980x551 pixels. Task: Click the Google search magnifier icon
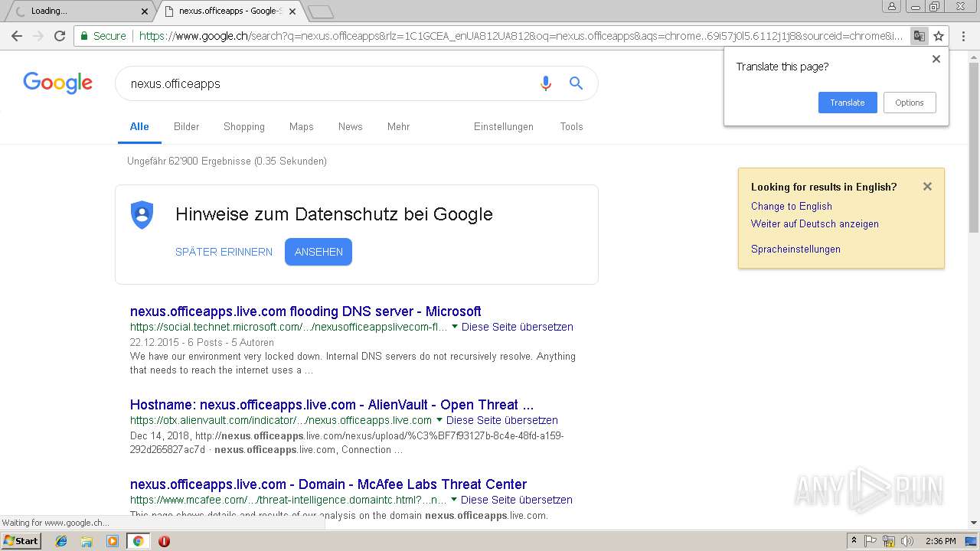point(576,83)
